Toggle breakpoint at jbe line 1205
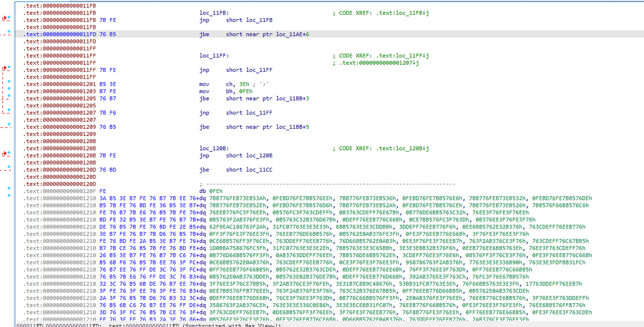 (x=10, y=97)
